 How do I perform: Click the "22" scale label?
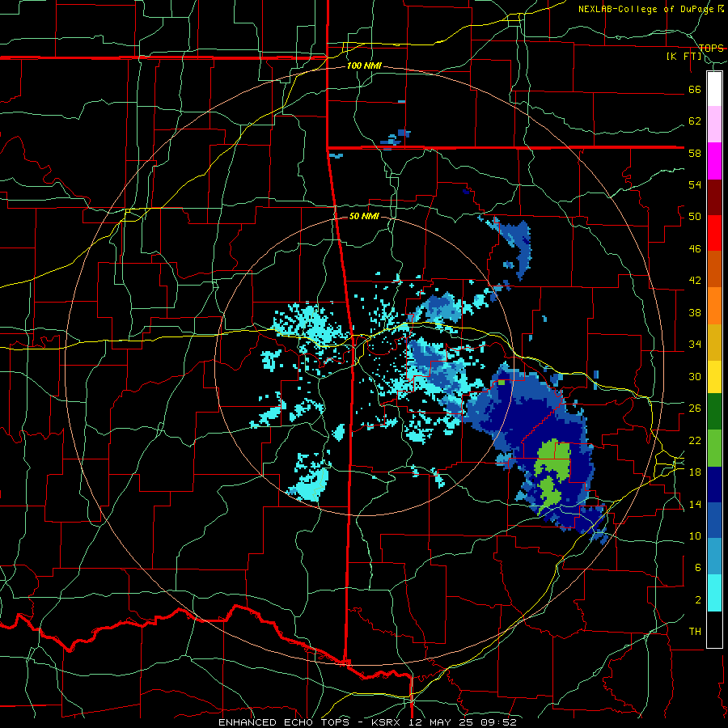coord(695,440)
